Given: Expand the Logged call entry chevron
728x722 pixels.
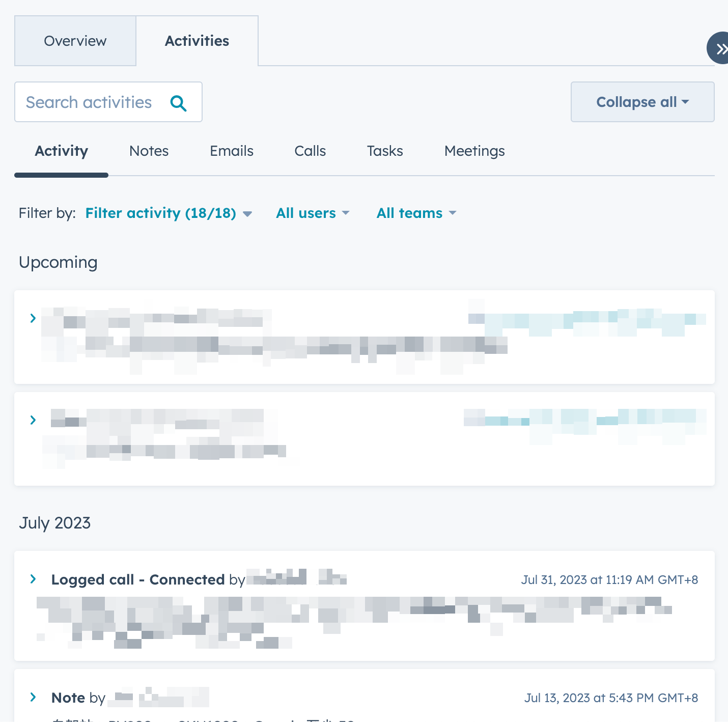Looking at the screenshot, I should (x=33, y=579).
